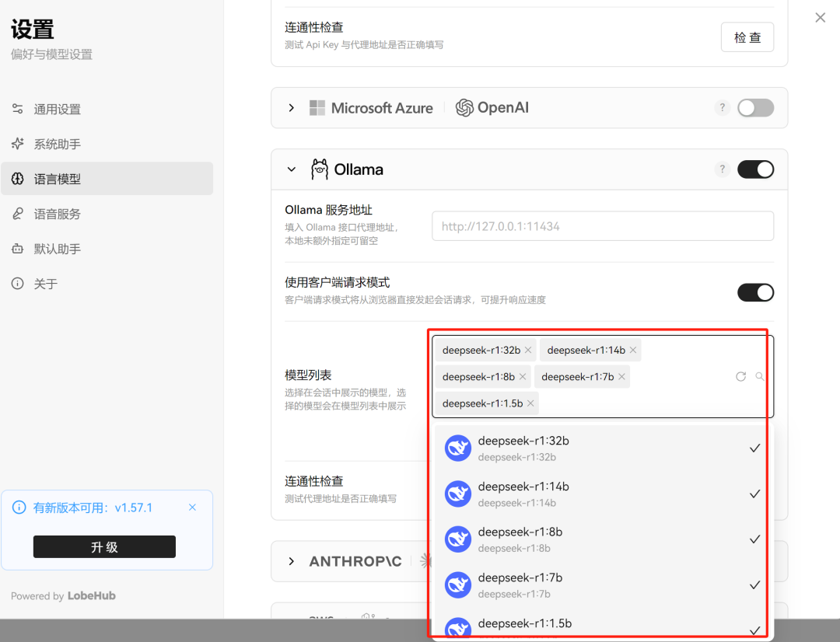Click the 有新版本可用：v1.57.1 text

[93, 508]
